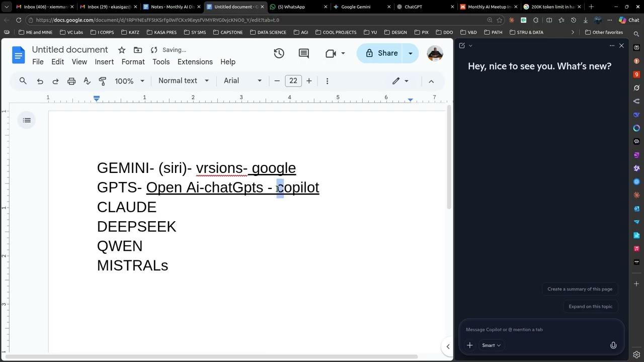The width and height of the screenshot is (644, 362).
Task: Open the Google account avatar
Action: (435, 53)
